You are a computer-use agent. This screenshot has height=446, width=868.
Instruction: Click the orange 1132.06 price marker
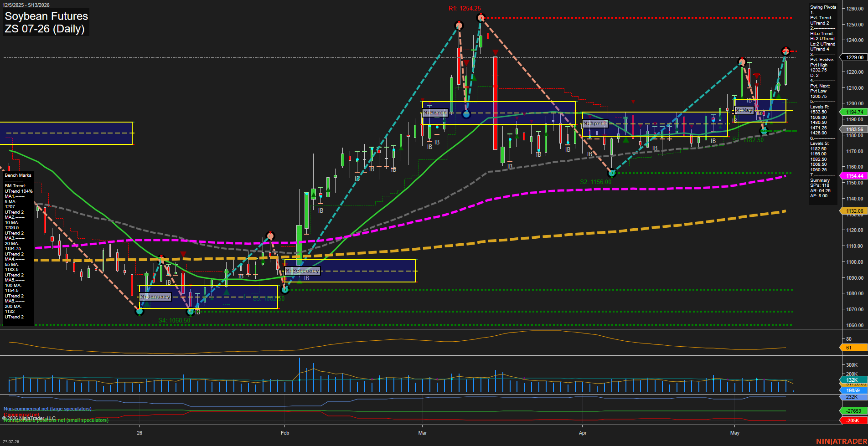pyautogui.click(x=853, y=211)
